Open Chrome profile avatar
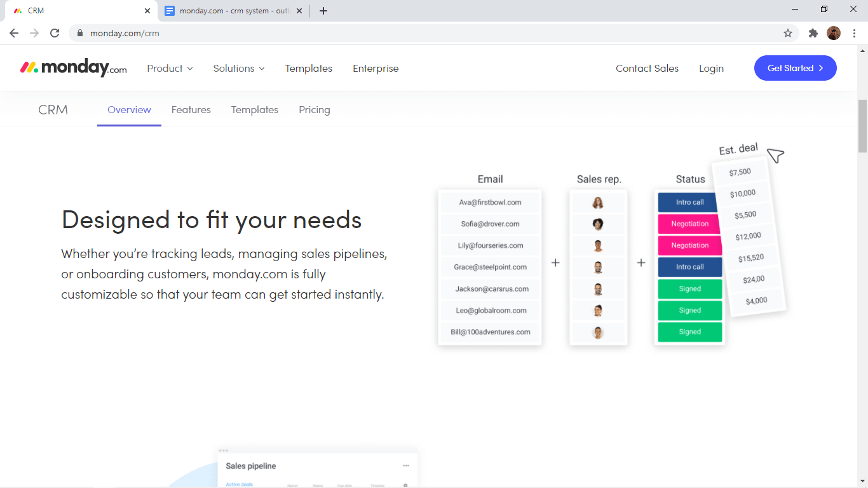Image resolution: width=868 pixels, height=488 pixels. (x=834, y=33)
